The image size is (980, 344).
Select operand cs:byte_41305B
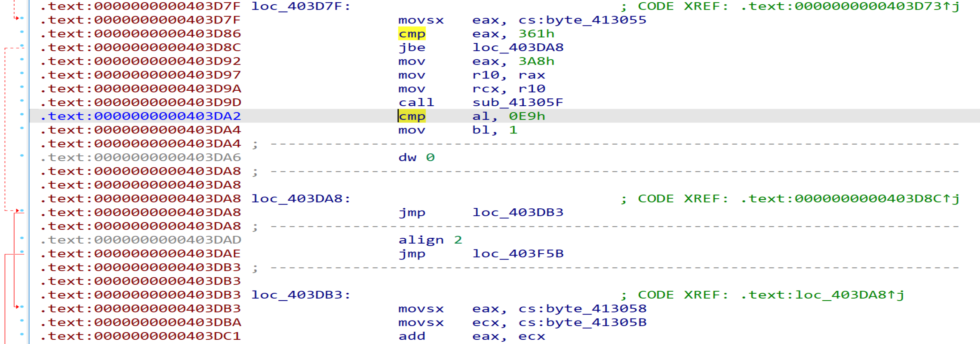pyautogui.click(x=582, y=322)
